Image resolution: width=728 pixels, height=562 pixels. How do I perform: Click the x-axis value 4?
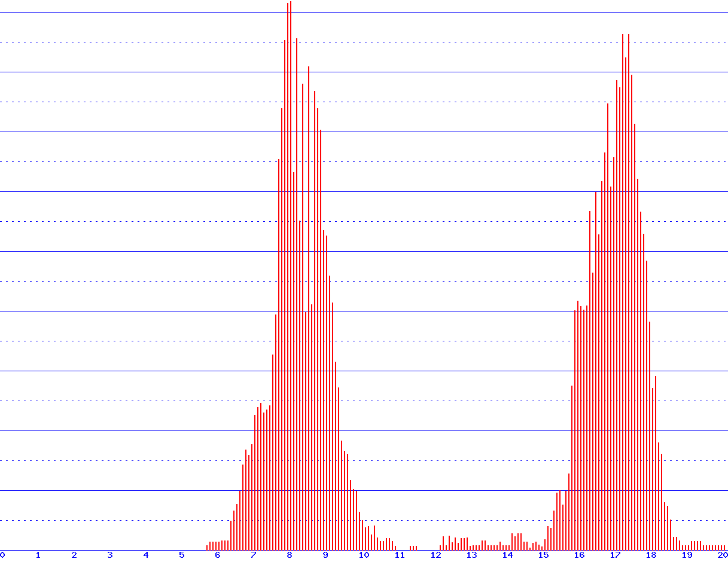(x=146, y=555)
